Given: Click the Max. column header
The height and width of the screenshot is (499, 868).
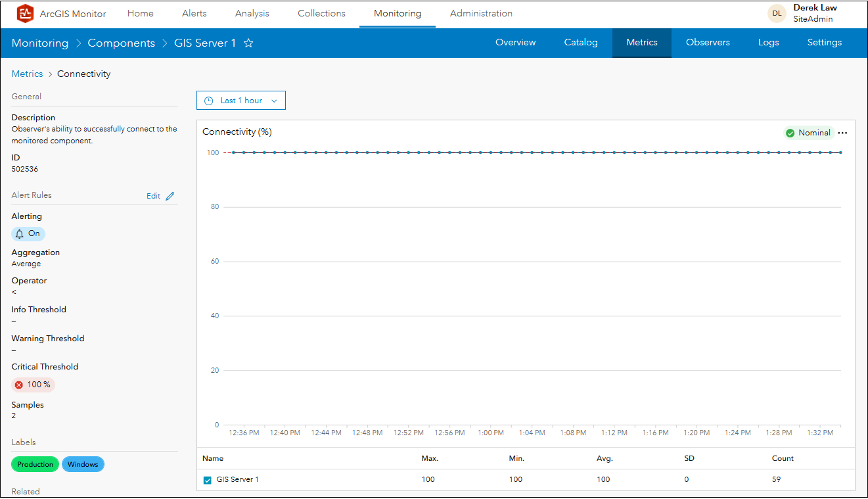Looking at the screenshot, I should point(430,458).
